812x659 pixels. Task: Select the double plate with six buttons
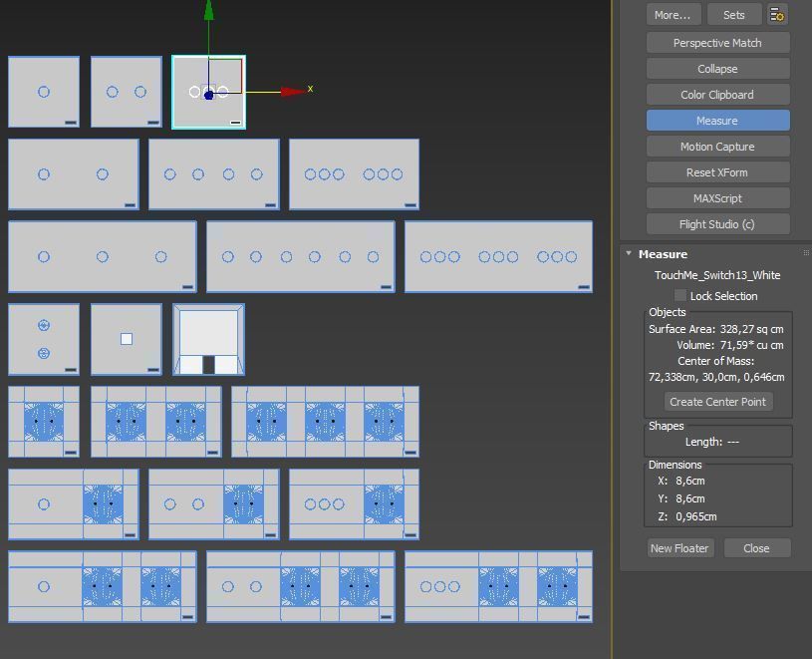click(355, 174)
